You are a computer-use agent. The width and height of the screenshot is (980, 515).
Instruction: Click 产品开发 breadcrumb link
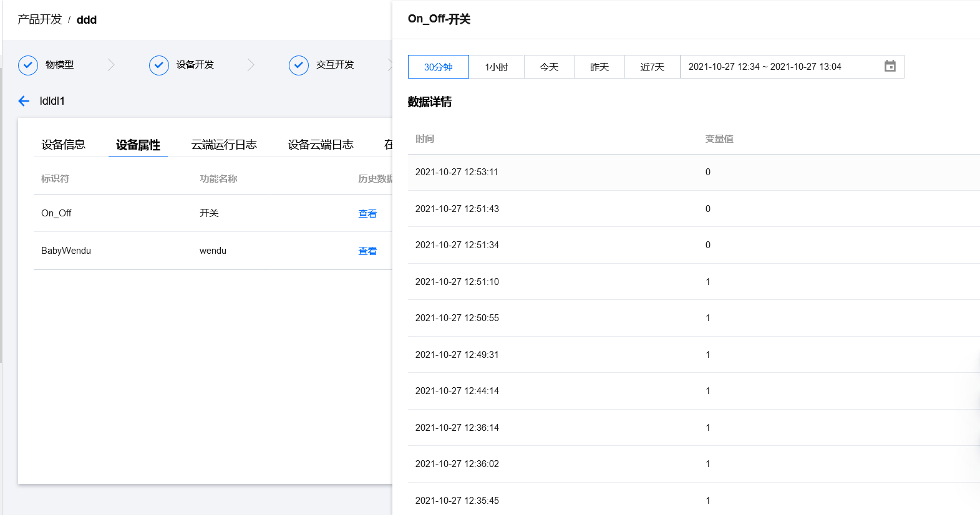[40, 19]
